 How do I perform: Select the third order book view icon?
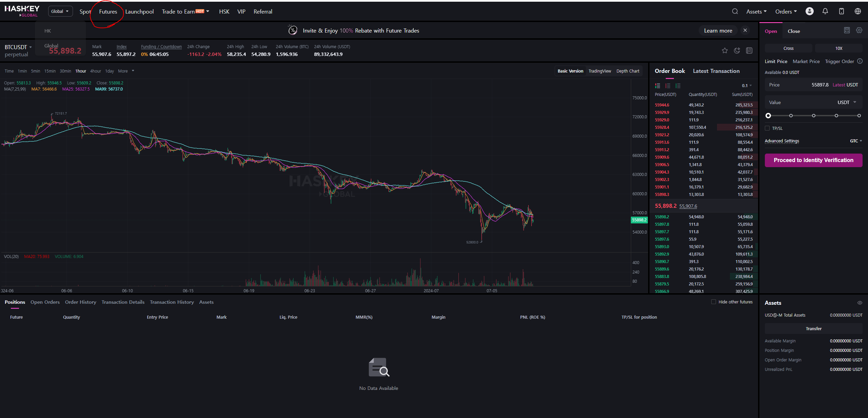[678, 86]
